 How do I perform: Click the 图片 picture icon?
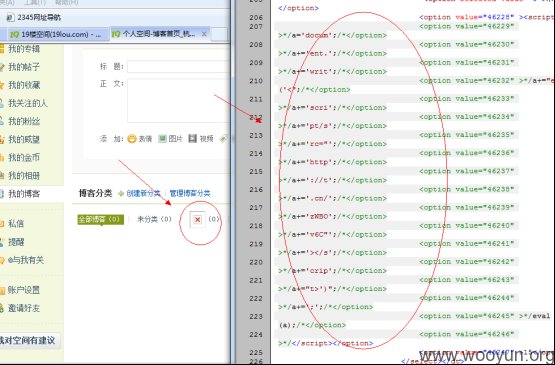pyautogui.click(x=162, y=138)
